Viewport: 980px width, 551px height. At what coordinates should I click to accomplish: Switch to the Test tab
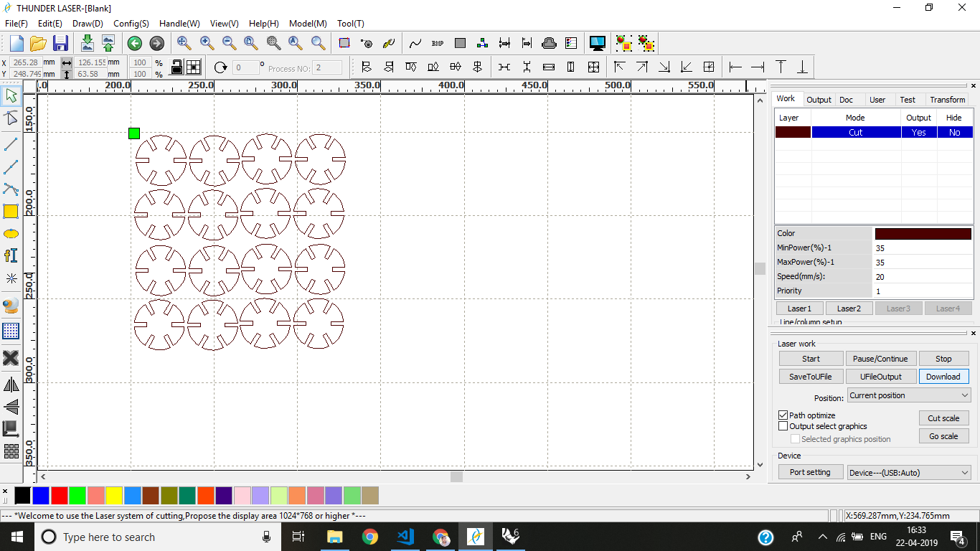pos(908,100)
